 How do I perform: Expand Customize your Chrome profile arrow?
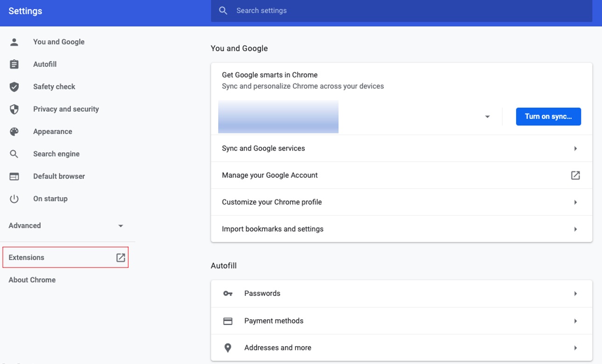(x=575, y=202)
